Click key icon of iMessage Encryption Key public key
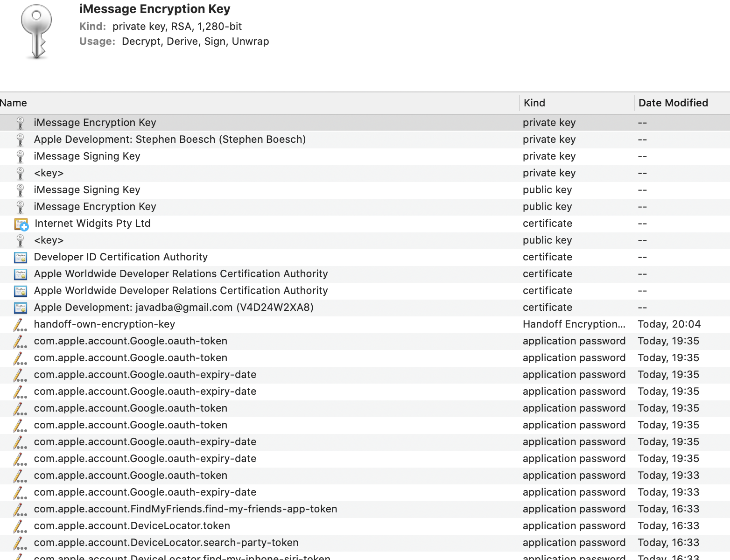The width and height of the screenshot is (730, 560). (20, 207)
